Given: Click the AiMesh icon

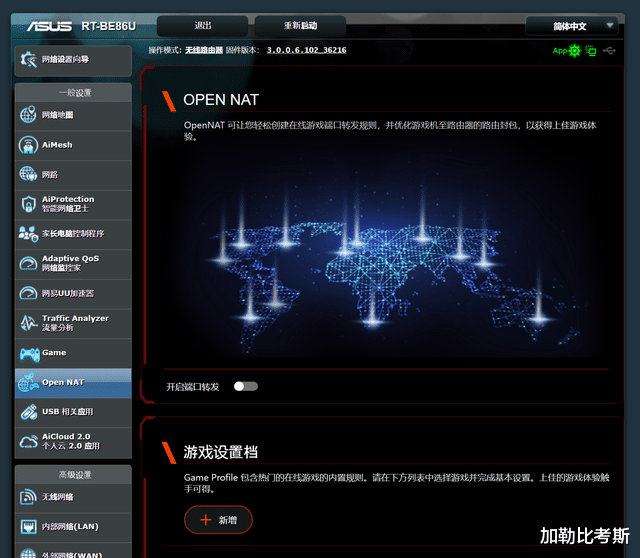Looking at the screenshot, I should click(x=28, y=145).
